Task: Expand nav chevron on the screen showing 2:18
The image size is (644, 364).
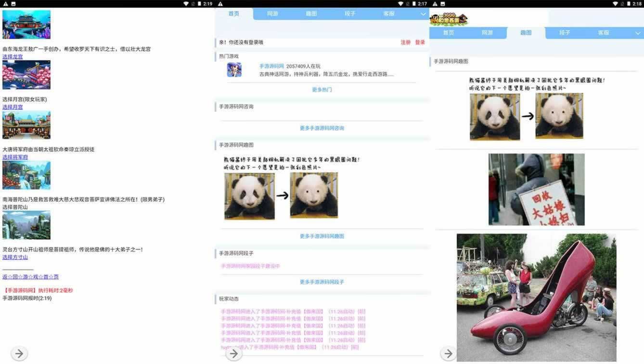Action: pyautogui.click(x=638, y=33)
